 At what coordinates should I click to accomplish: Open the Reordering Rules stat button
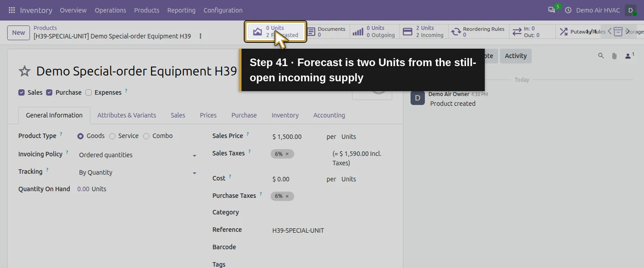(x=479, y=32)
